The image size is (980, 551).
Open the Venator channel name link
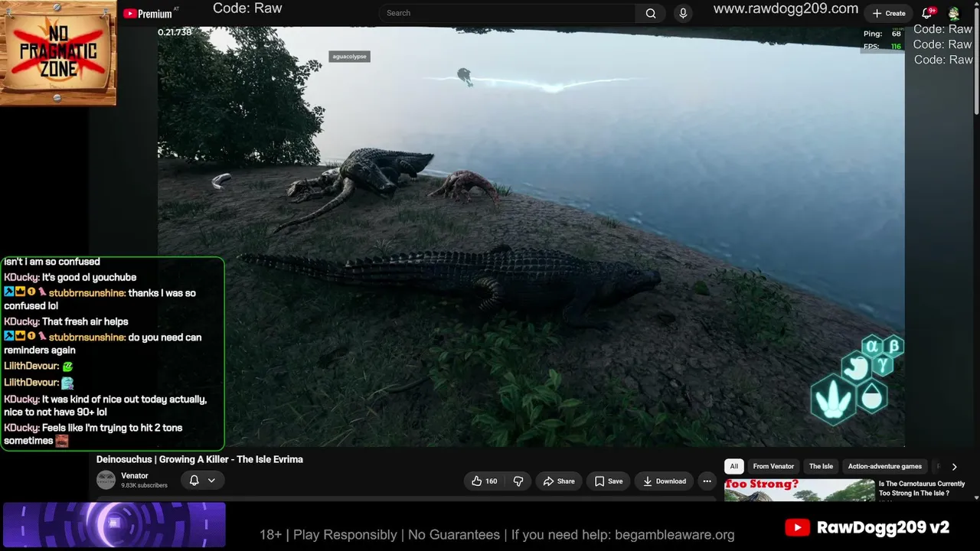click(135, 476)
